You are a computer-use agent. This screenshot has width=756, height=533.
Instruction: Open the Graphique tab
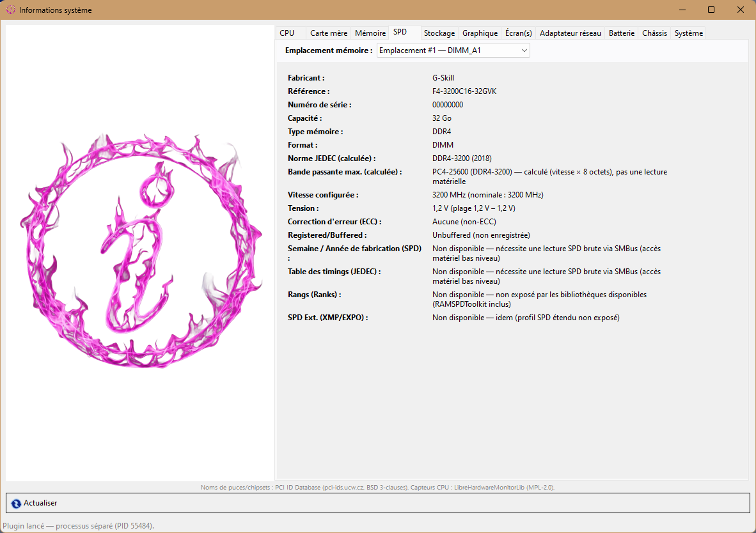tap(480, 33)
